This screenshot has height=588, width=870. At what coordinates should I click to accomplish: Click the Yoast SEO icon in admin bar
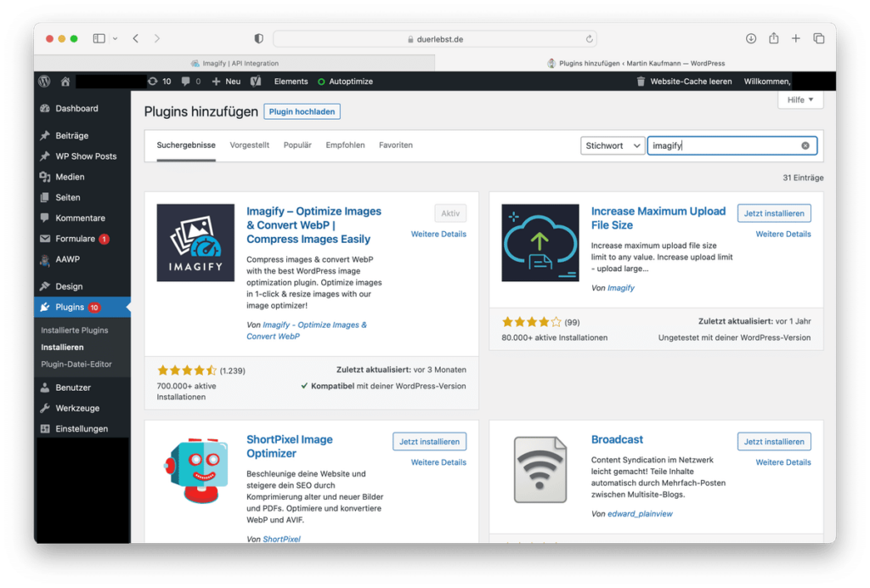click(255, 81)
